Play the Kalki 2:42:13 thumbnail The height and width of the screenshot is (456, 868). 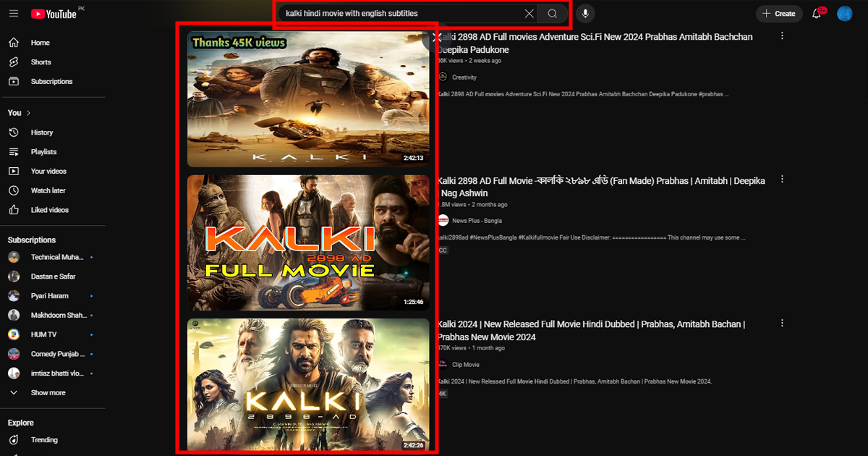tap(308, 98)
